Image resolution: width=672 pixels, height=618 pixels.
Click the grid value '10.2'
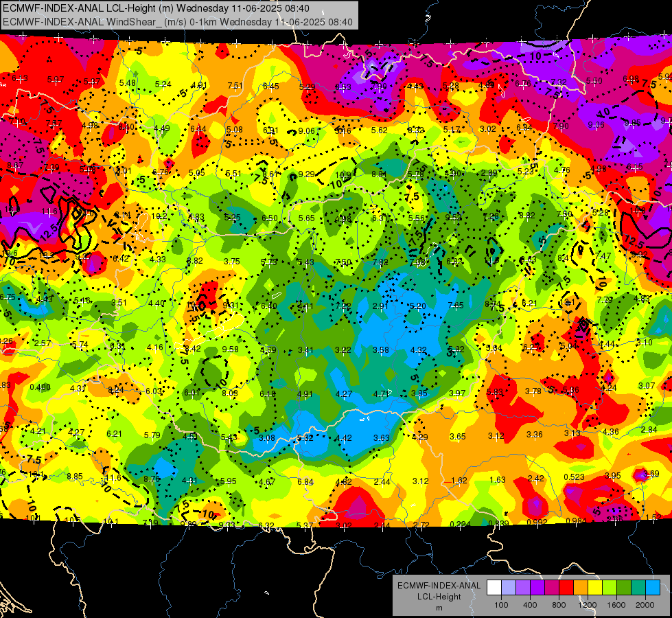tap(159, 216)
